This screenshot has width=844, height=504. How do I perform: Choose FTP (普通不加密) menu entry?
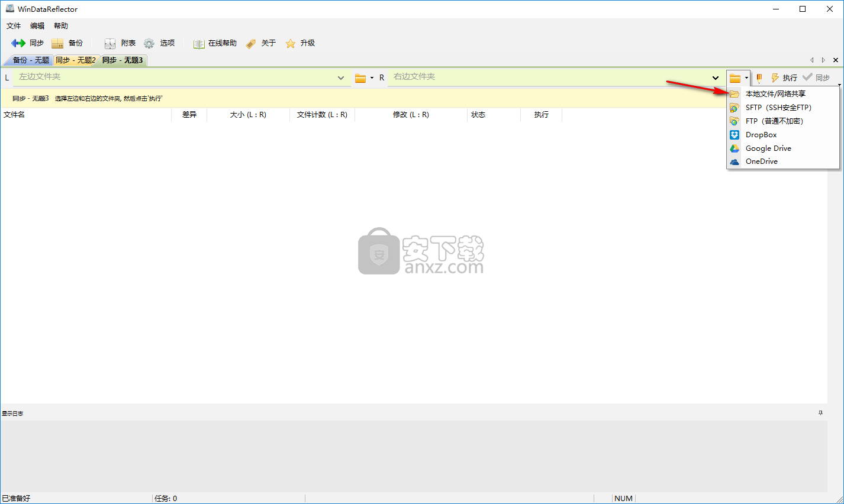[x=782, y=121]
